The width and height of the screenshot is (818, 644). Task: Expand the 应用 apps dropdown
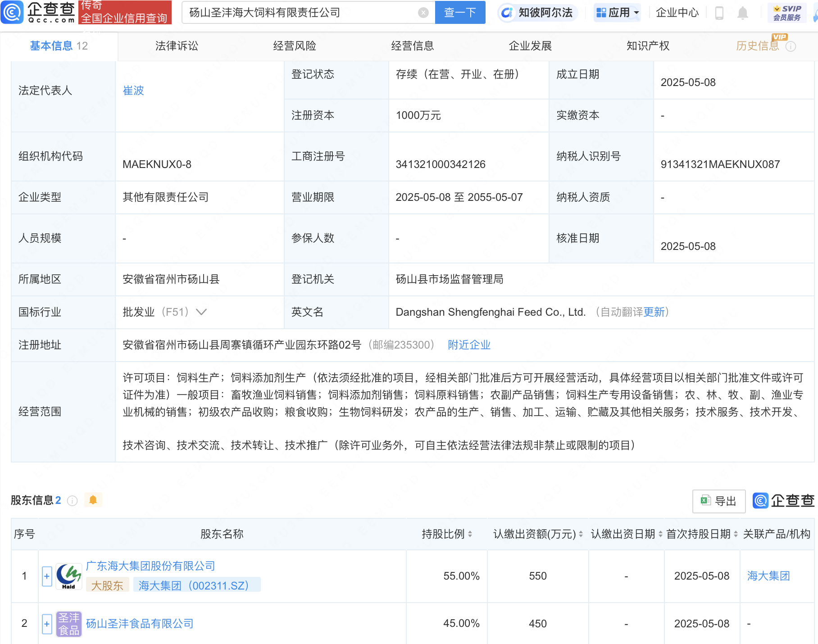[618, 13]
